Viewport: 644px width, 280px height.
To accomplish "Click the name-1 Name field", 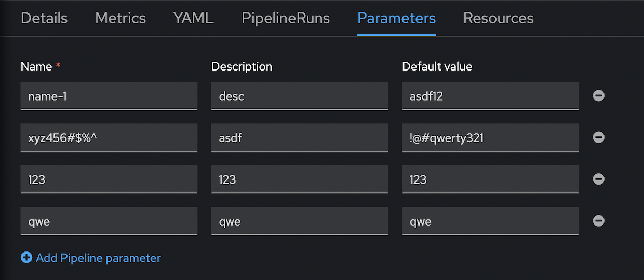I will pyautogui.click(x=109, y=96).
